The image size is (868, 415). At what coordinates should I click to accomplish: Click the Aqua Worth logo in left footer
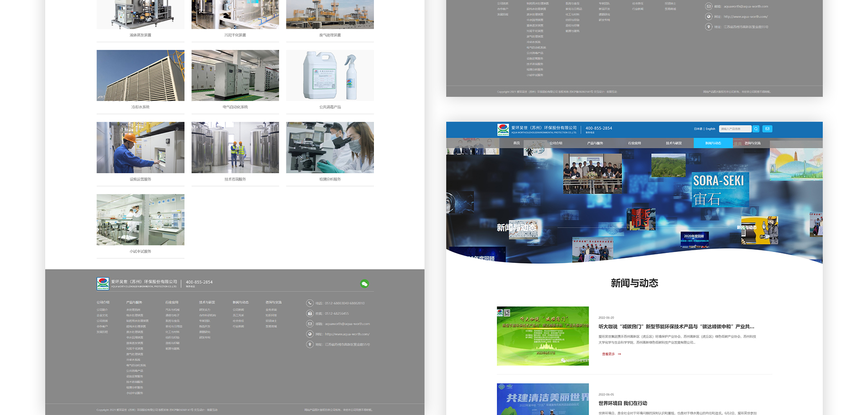[x=103, y=284]
